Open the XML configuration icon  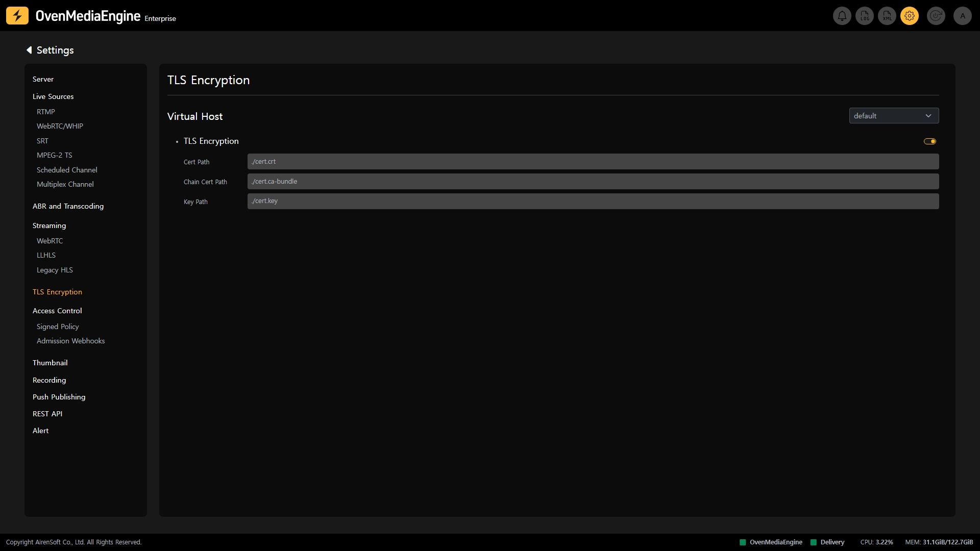(x=887, y=16)
